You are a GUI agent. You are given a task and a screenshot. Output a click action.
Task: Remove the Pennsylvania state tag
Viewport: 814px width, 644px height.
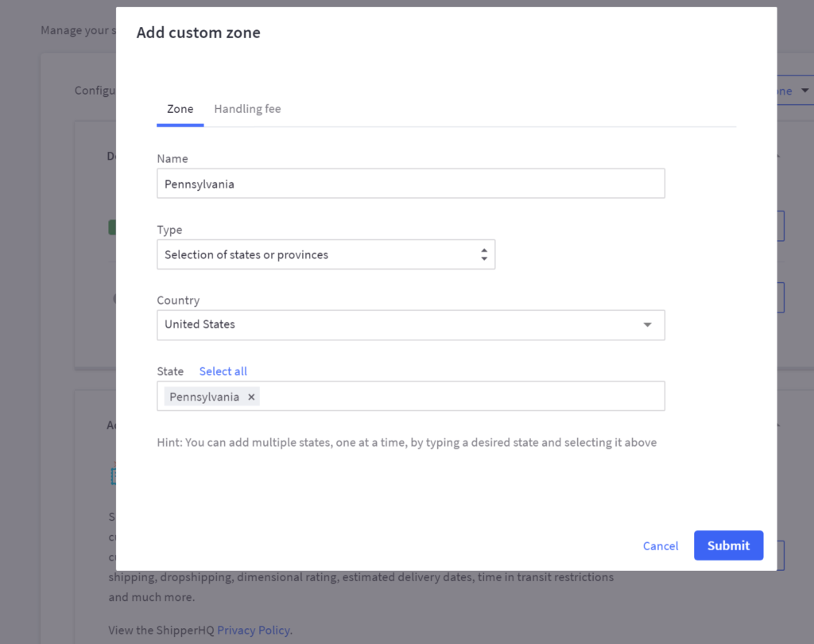(x=251, y=397)
